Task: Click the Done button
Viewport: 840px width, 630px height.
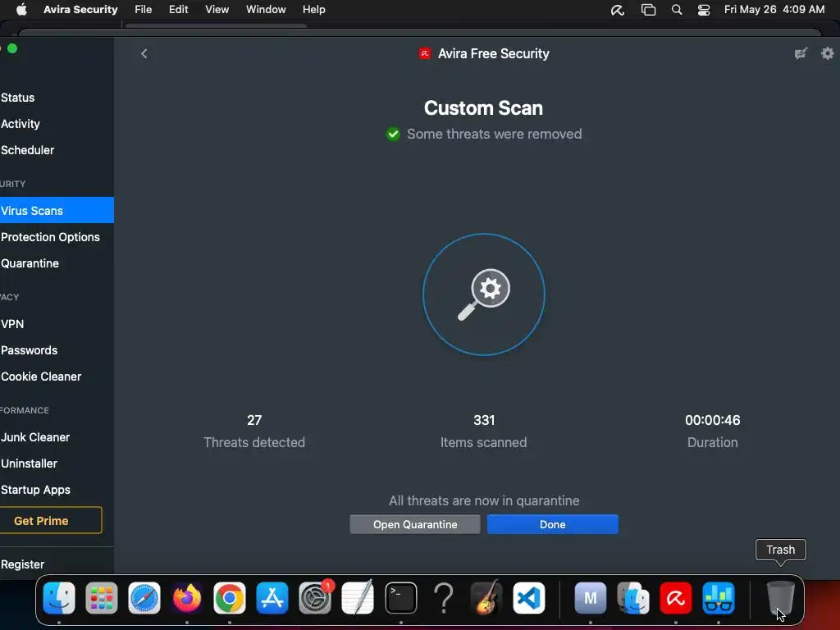Action: pos(552,524)
